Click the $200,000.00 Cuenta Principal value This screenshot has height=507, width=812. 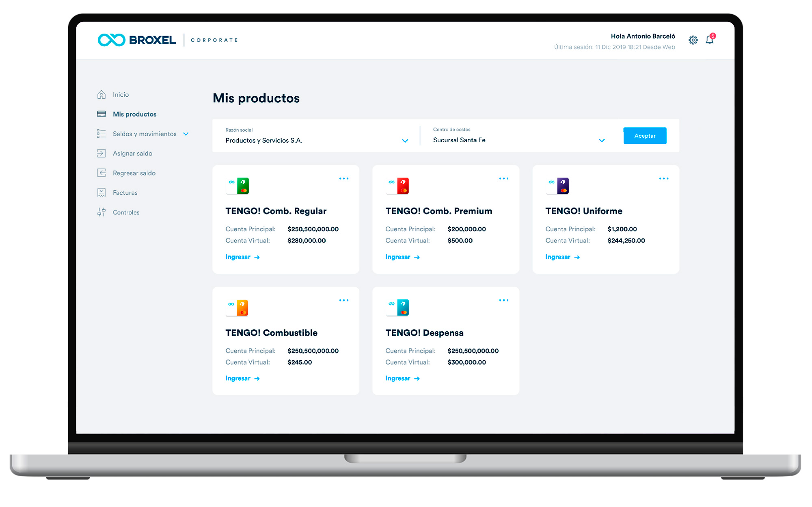466,229
